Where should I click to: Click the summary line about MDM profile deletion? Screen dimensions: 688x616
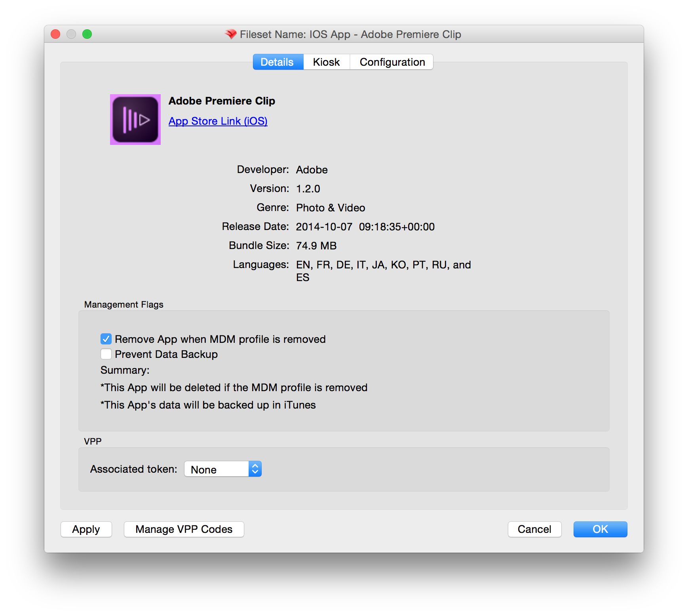pyautogui.click(x=234, y=388)
